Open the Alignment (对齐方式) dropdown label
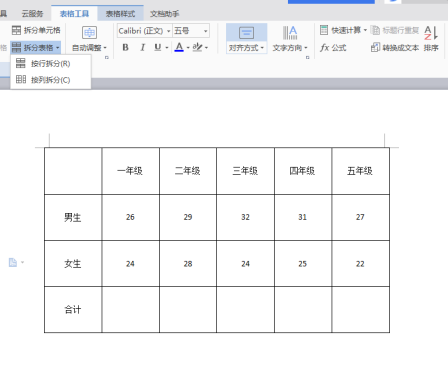The width and height of the screenshot is (448, 379). point(246,48)
